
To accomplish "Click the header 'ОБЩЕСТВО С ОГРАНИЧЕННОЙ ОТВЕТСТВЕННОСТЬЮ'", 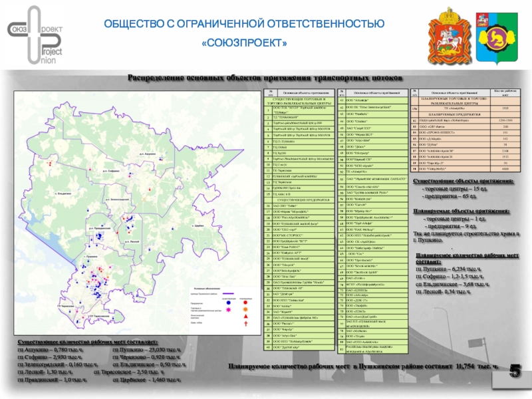I will click(x=244, y=24).
